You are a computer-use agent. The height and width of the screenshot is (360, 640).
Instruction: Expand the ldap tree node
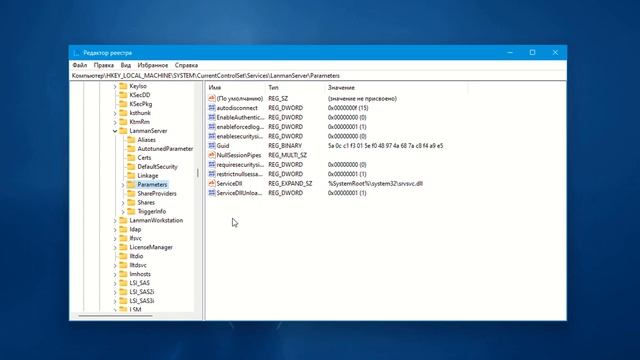(x=115, y=230)
